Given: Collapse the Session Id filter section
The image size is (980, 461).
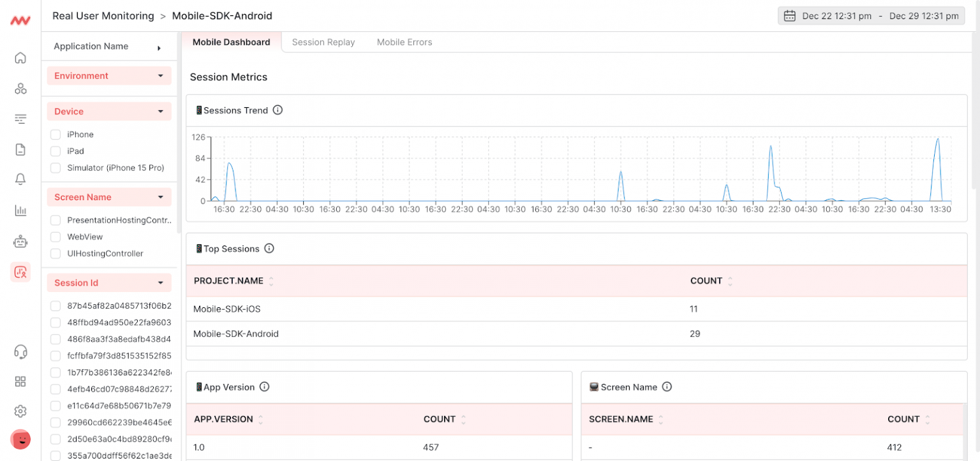Looking at the screenshot, I should [160, 283].
